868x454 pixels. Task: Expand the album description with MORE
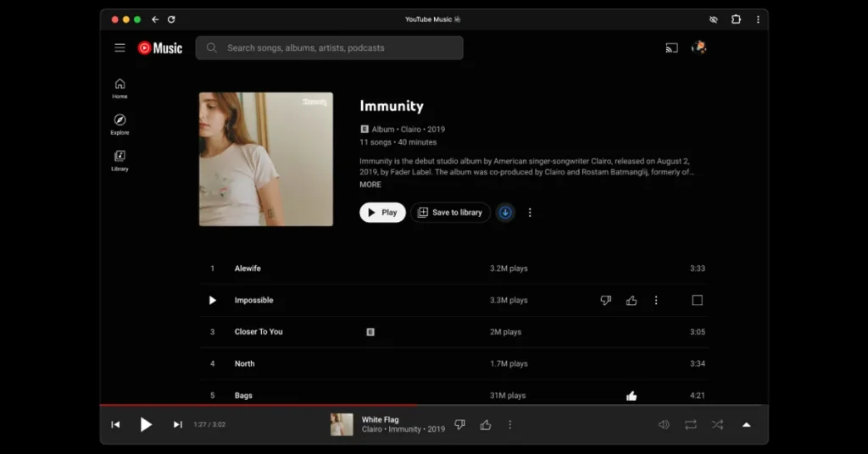(370, 185)
